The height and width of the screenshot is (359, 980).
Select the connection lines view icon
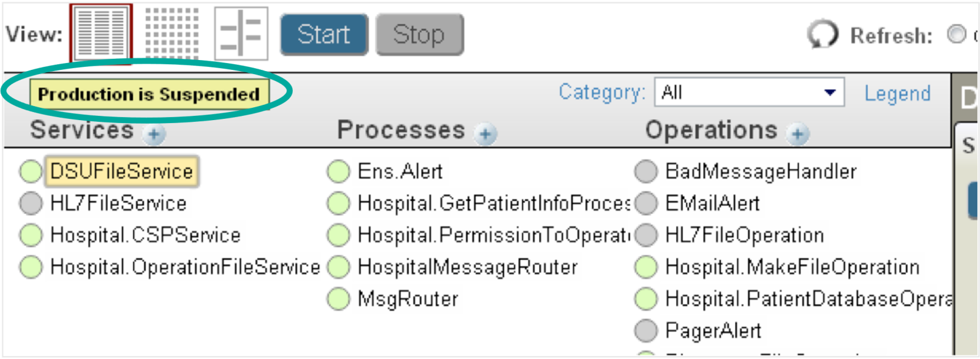click(x=241, y=33)
